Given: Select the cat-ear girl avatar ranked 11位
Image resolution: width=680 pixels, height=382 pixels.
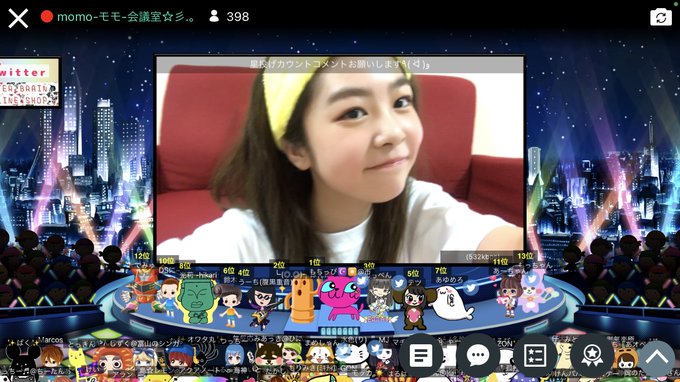Looking at the screenshot, I should 509,295.
